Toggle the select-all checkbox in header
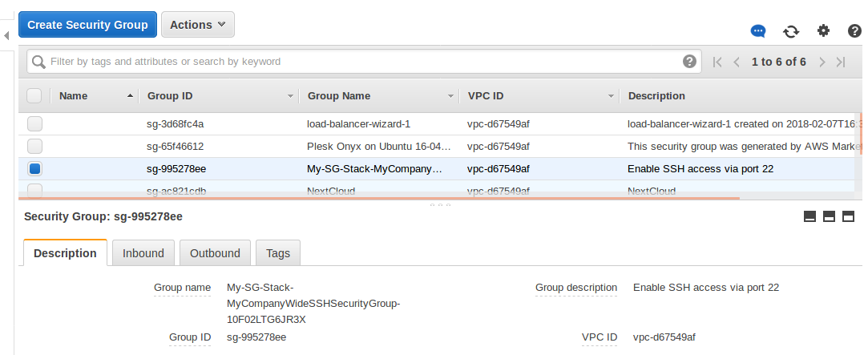 (34, 96)
